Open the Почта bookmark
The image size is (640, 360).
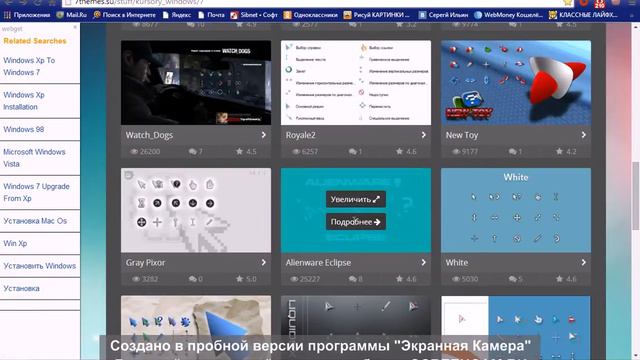(211, 15)
